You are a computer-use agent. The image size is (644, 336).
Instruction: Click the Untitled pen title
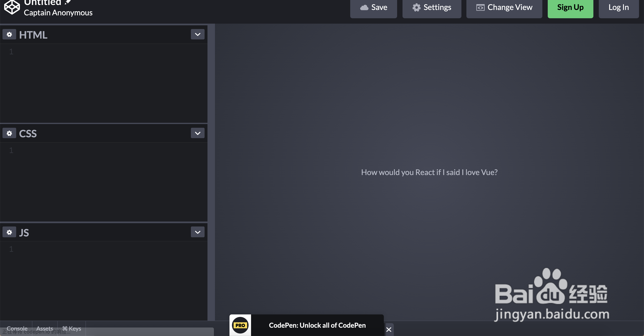coord(43,3)
